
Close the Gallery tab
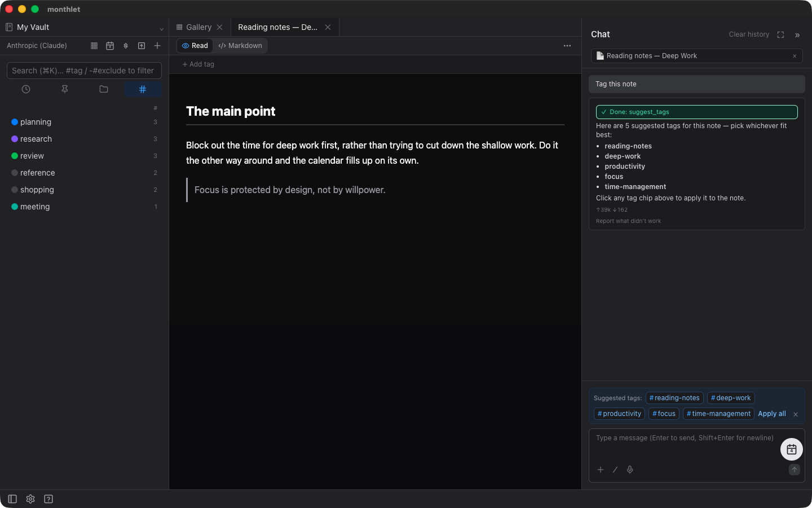click(220, 27)
